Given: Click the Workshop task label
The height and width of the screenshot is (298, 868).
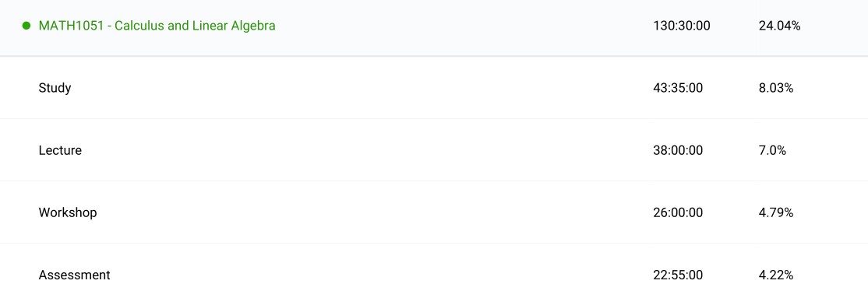Looking at the screenshot, I should (68, 213).
